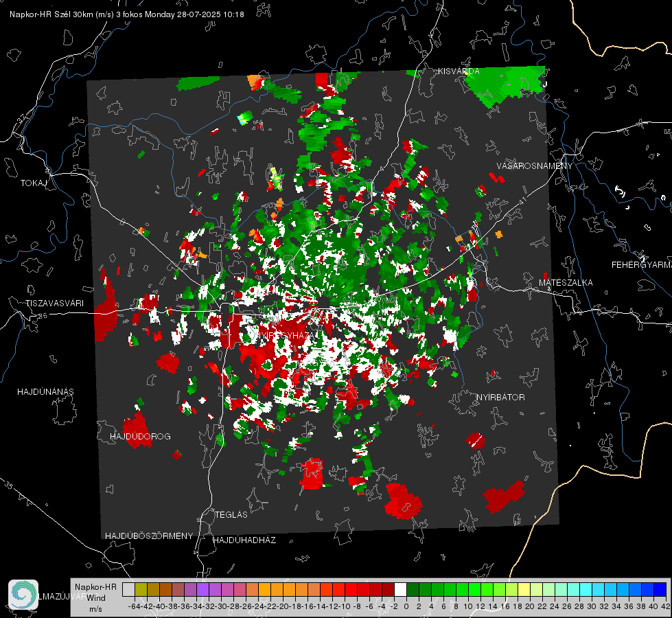Click the MÁTÉSZALKA city label
This screenshot has width=672, height=618.
point(566,283)
